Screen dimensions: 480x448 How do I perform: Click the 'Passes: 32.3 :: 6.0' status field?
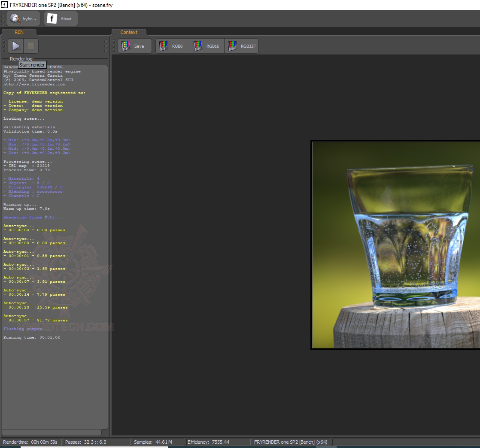point(97,442)
